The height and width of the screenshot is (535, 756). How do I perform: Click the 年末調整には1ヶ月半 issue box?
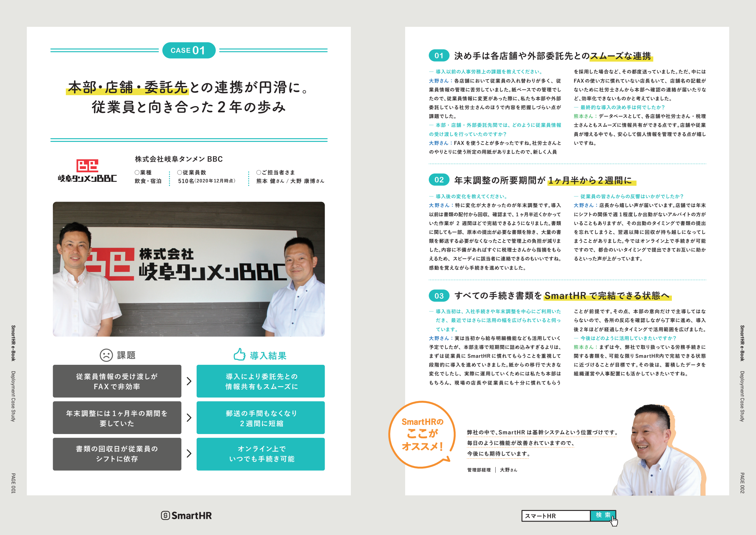tap(117, 418)
